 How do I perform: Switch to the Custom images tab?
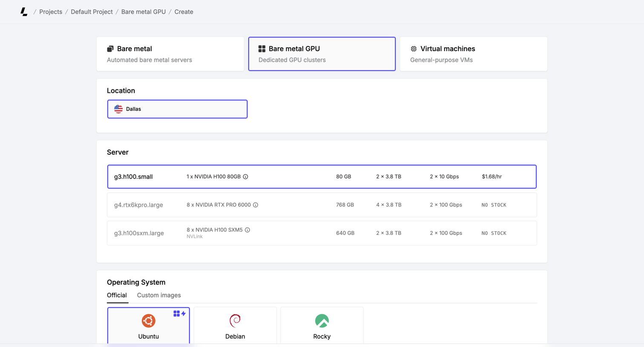click(x=159, y=295)
